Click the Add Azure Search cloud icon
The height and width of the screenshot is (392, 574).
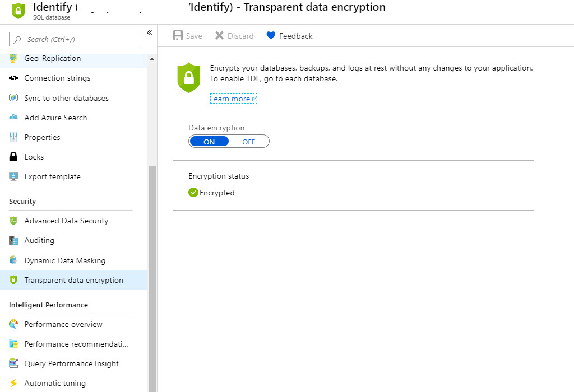pos(13,118)
